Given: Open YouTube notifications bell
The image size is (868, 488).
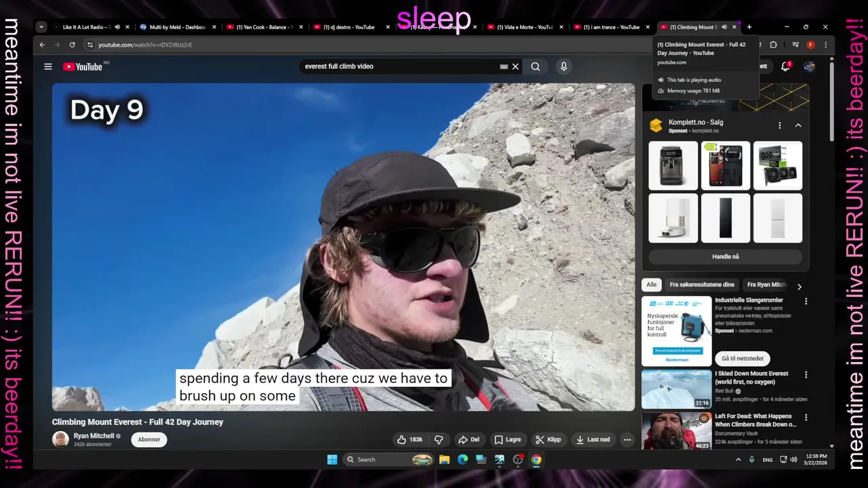Looking at the screenshot, I should (785, 66).
